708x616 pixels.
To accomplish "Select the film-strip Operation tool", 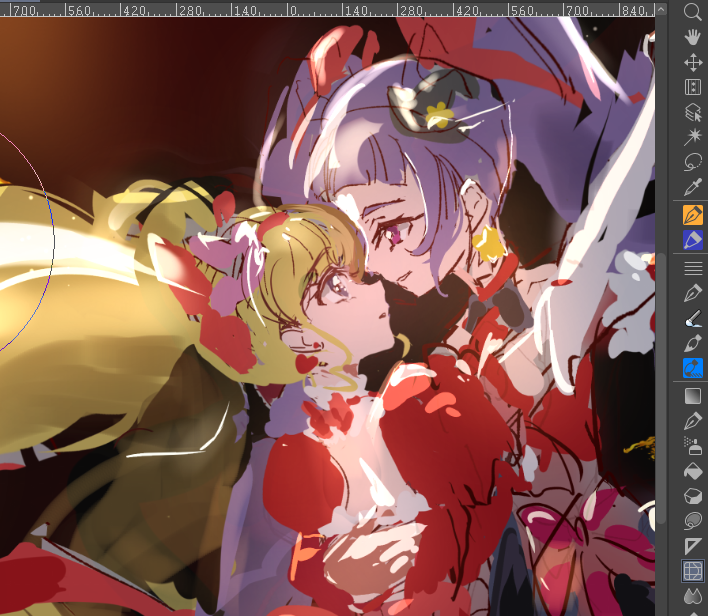I will click(x=693, y=87).
